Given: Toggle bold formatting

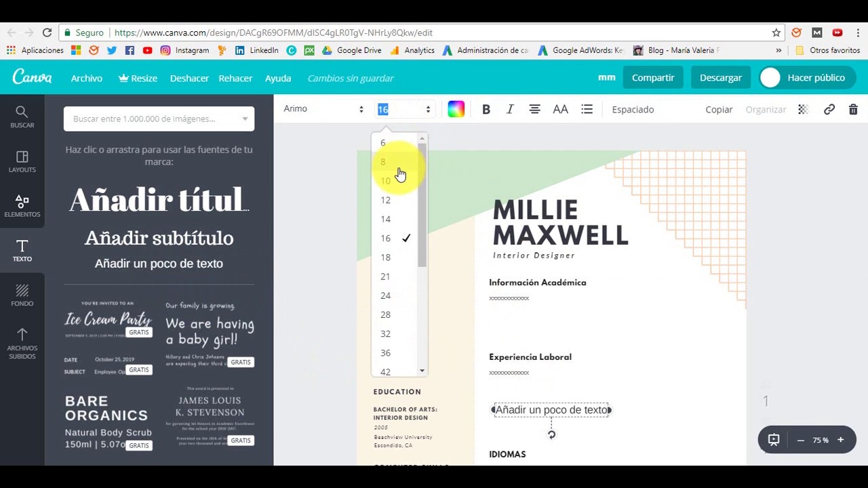Looking at the screenshot, I should [486, 109].
